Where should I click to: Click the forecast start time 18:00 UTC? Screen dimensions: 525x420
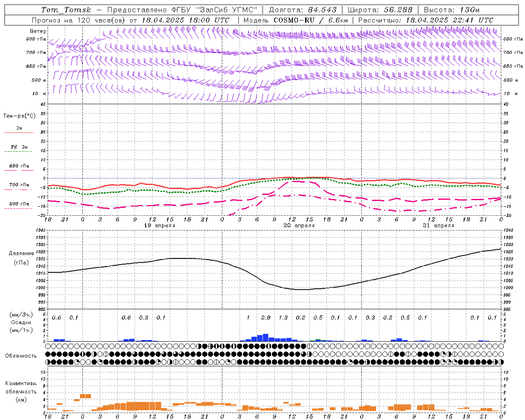point(210,20)
